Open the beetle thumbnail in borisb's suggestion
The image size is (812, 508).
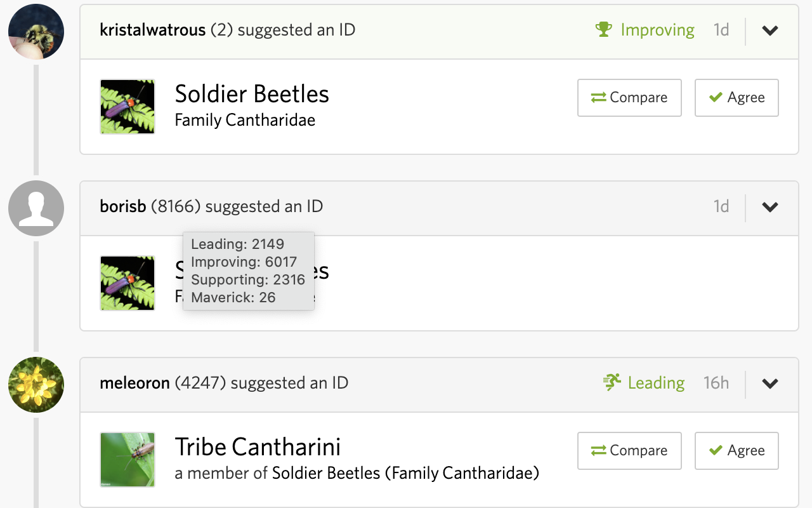[127, 283]
